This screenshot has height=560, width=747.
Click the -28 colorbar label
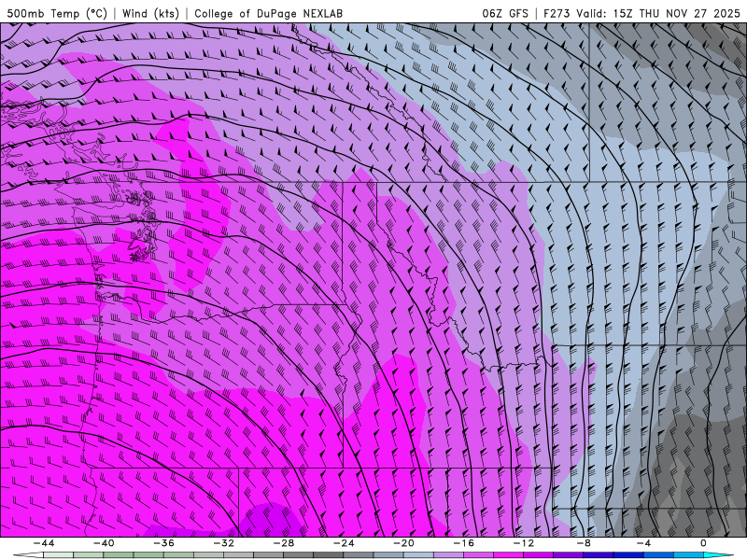coord(284,543)
